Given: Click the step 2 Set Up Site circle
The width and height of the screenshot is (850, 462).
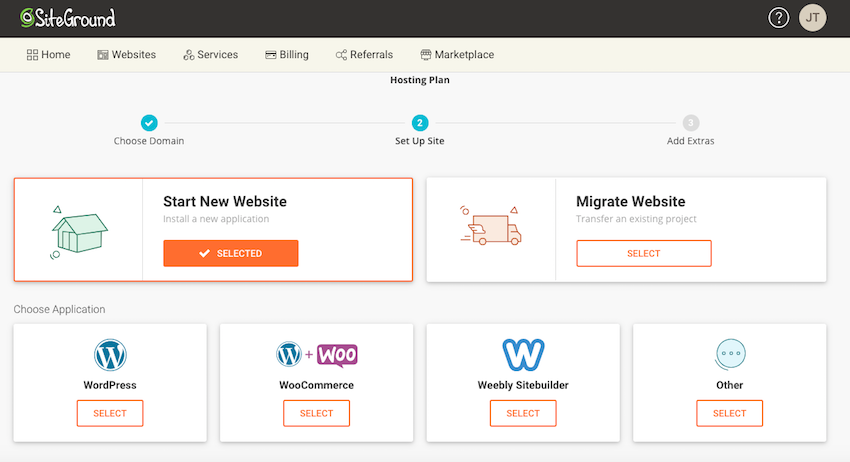Looking at the screenshot, I should coord(420,123).
